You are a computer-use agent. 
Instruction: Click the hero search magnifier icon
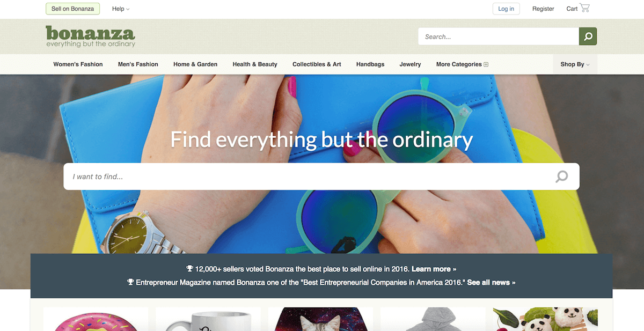click(561, 176)
